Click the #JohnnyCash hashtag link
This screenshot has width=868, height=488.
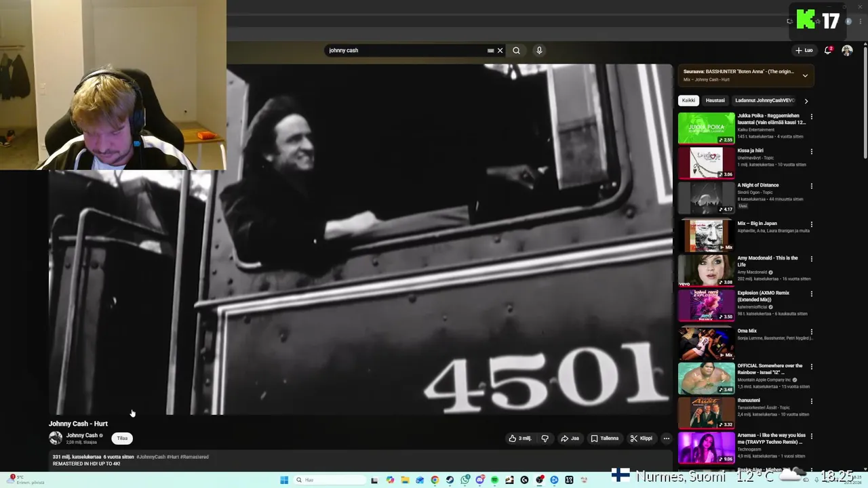coord(151,457)
